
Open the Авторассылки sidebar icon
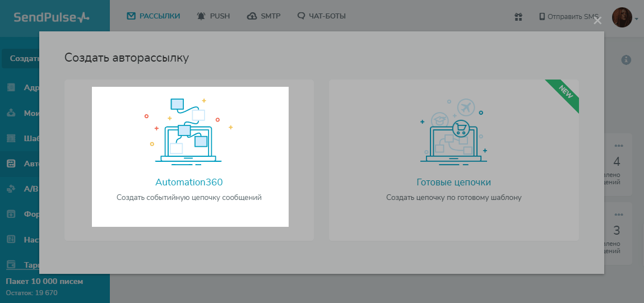(11, 164)
